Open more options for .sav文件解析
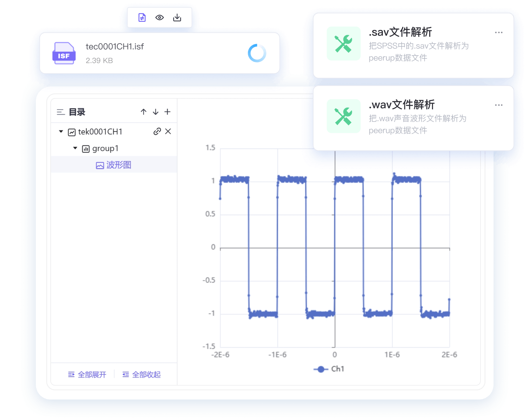The height and width of the screenshot is (420, 528). pyautogui.click(x=498, y=32)
